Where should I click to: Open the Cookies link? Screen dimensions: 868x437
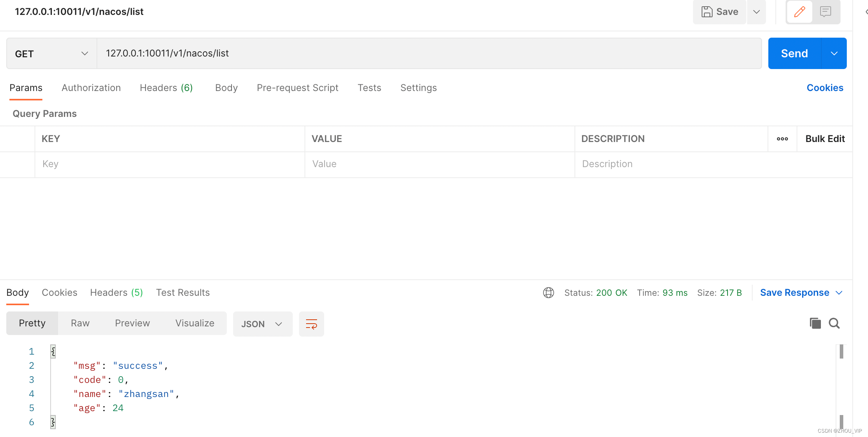click(x=824, y=88)
